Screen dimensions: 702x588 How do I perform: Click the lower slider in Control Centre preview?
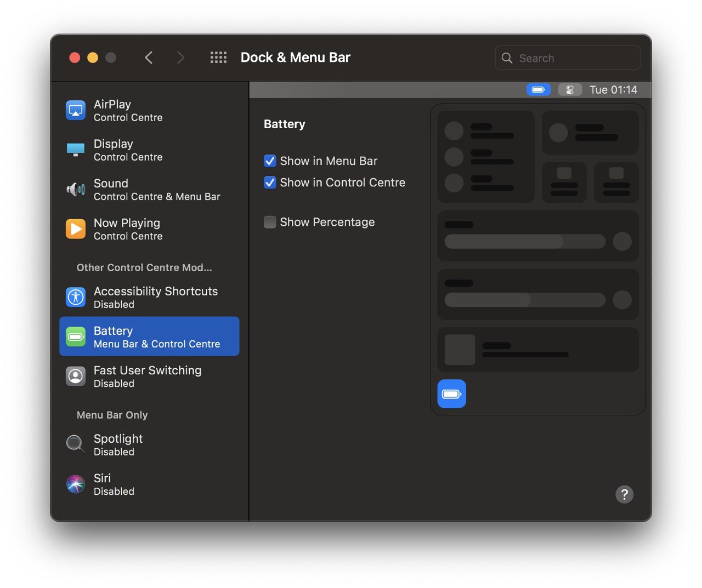(525, 300)
